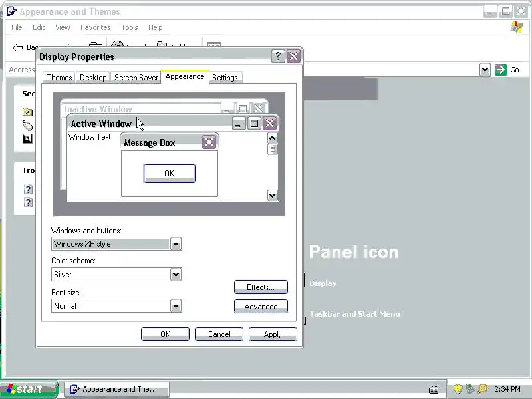Confirm Display Properties with OK button
The image size is (532, 399).
(165, 334)
